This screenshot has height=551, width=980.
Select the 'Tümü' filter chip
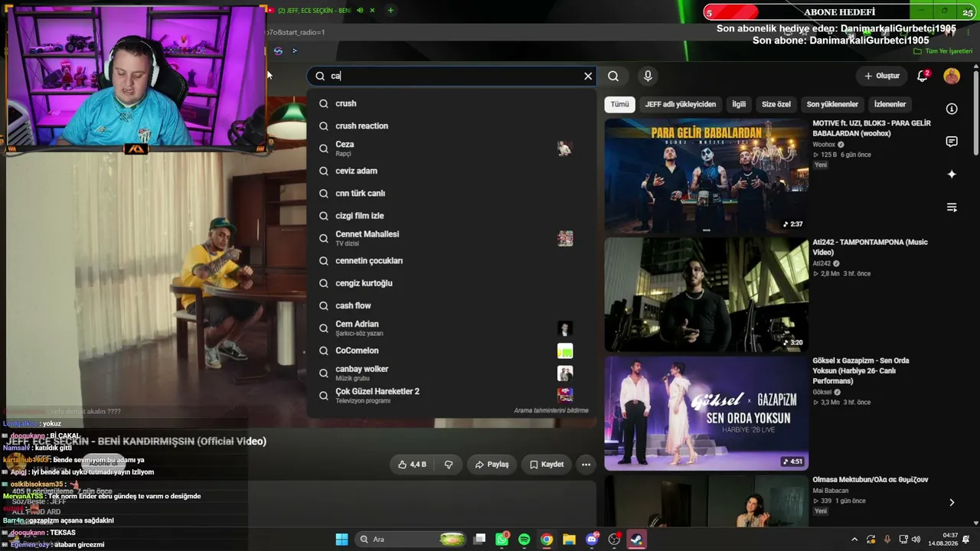tap(619, 104)
